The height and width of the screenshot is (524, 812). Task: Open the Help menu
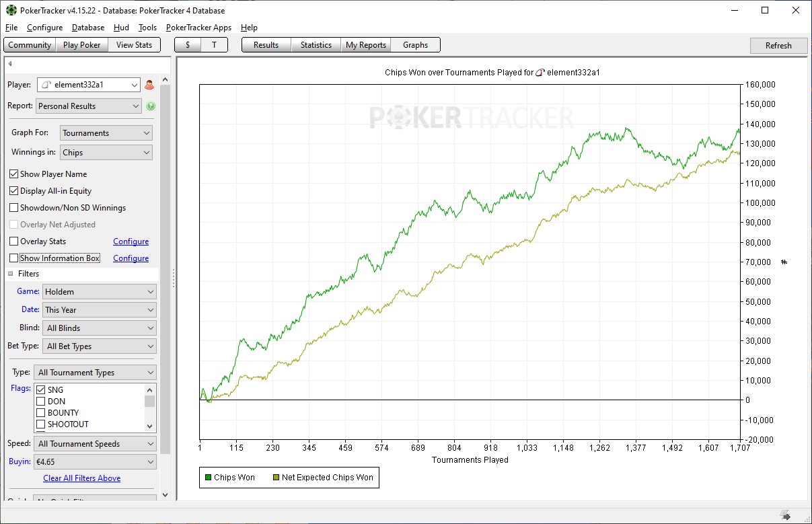coord(249,28)
